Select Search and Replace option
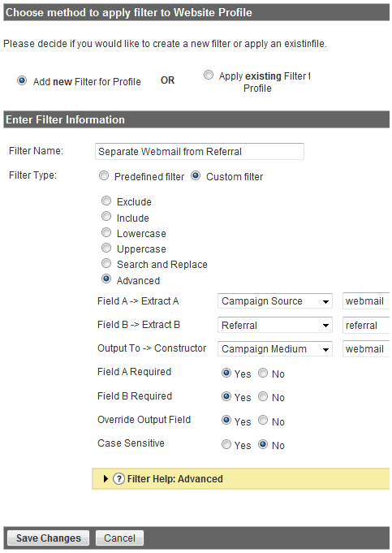Screen dimensions: 392x553 point(106,263)
